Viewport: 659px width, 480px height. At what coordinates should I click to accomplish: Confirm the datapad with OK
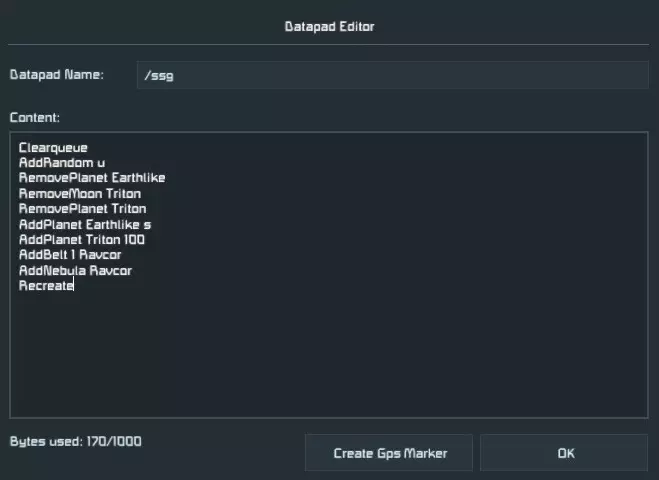(x=565, y=453)
